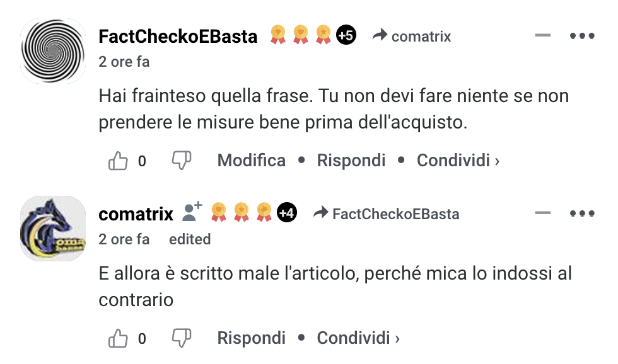Viewport: 618px width, 364px height.
Task: Open comatrix username profile
Action: (x=136, y=214)
